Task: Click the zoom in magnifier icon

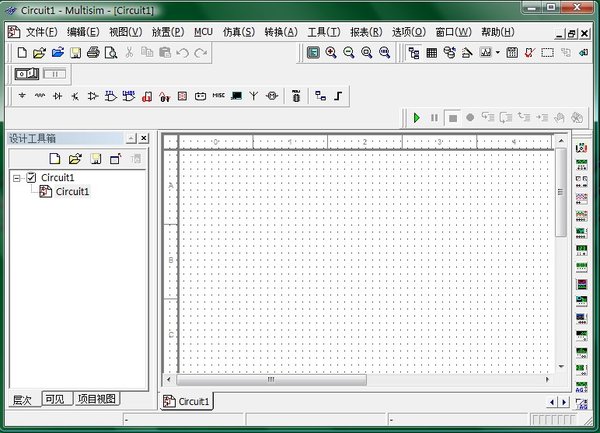Action: (331, 52)
